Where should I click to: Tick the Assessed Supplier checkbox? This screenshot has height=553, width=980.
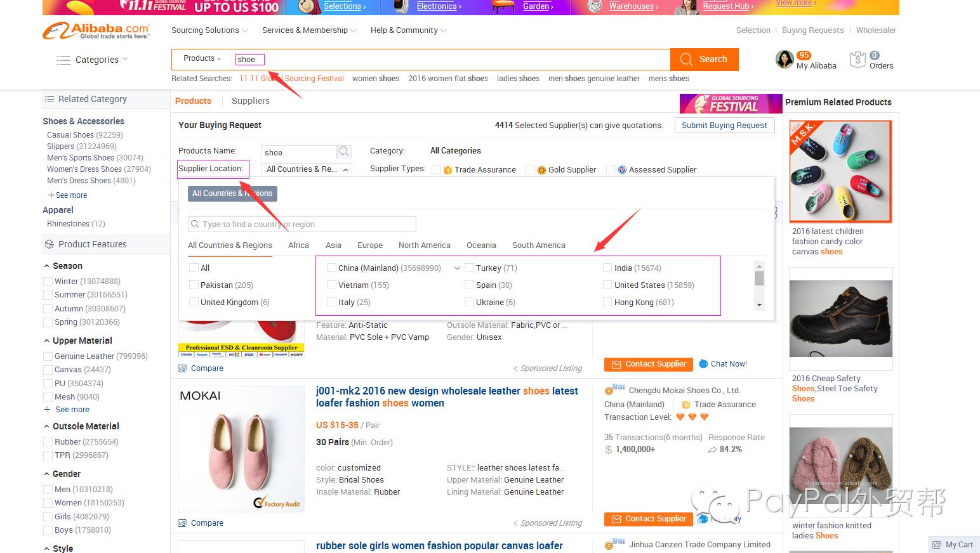[611, 170]
